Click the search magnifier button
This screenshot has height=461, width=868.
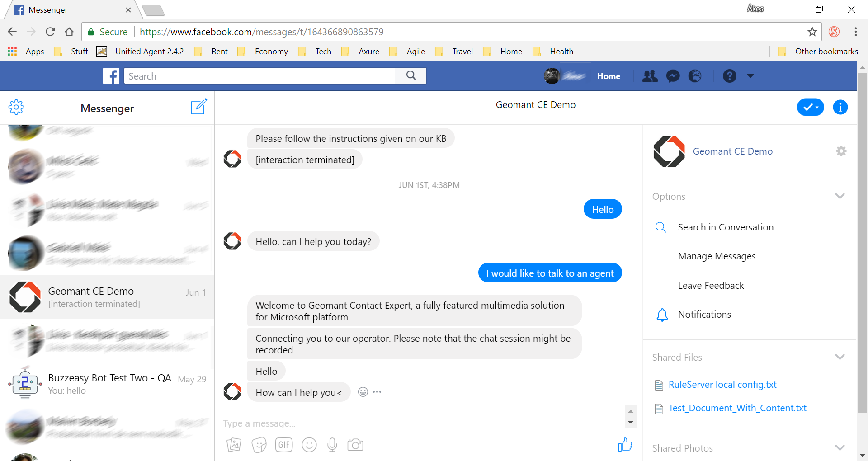[x=411, y=75]
